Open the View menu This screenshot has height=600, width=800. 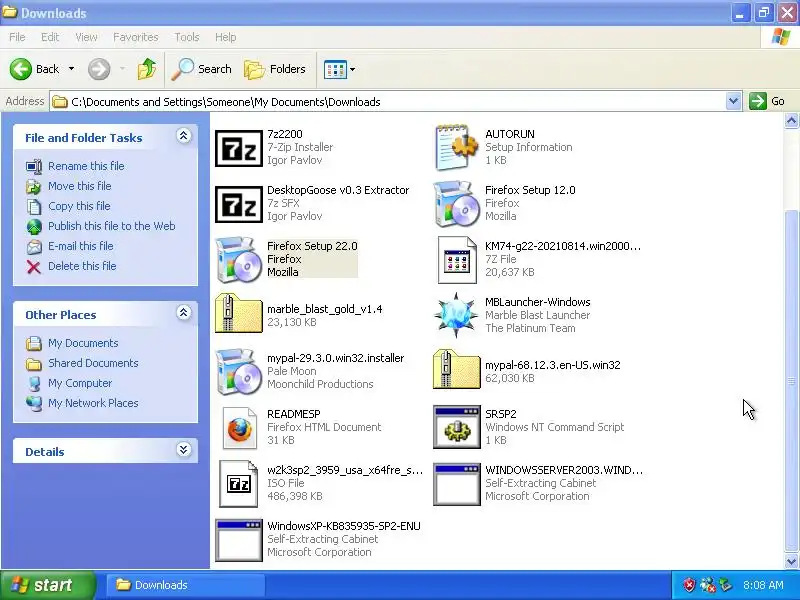(86, 37)
